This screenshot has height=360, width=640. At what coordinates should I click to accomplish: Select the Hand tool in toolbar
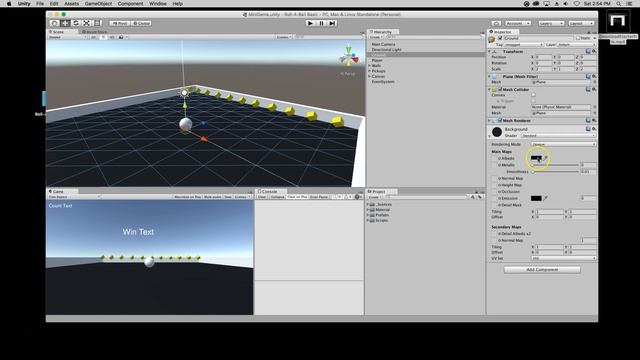[54, 23]
